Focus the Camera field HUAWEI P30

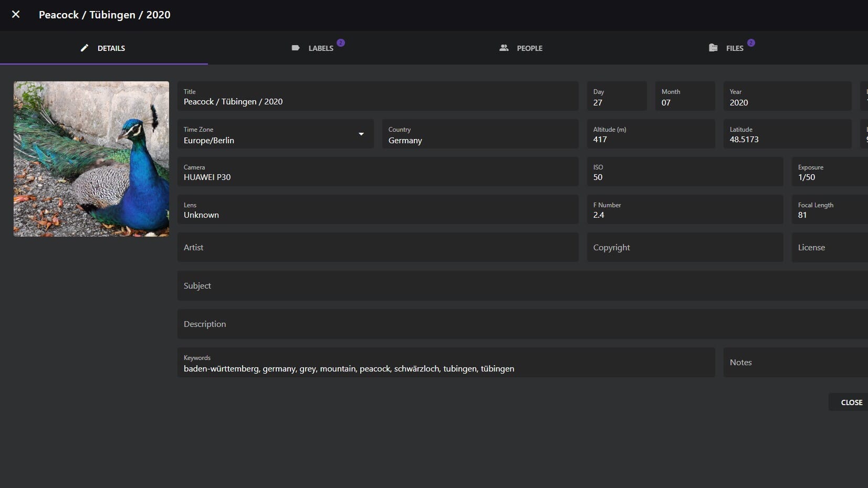point(378,177)
